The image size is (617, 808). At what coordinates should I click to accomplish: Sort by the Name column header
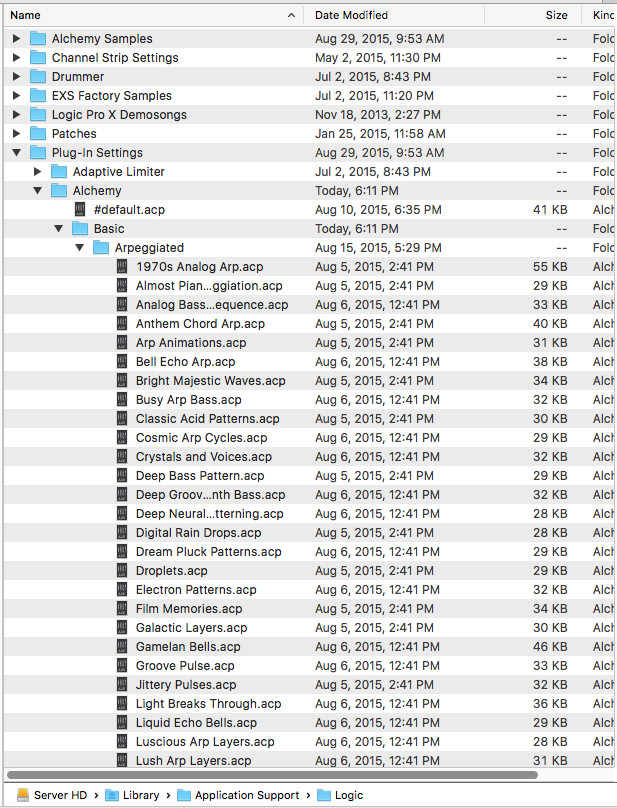(153, 15)
